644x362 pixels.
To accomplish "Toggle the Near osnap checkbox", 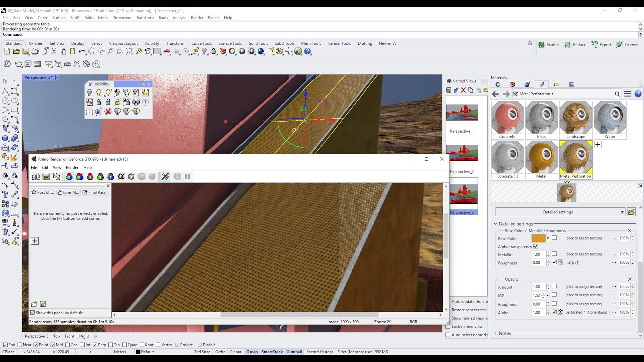I will [20, 345].
